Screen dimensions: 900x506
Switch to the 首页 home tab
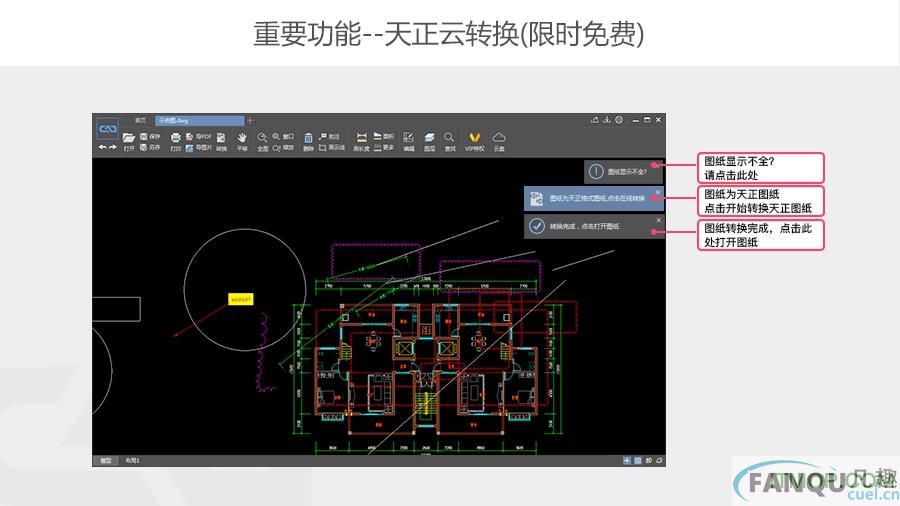click(x=140, y=120)
